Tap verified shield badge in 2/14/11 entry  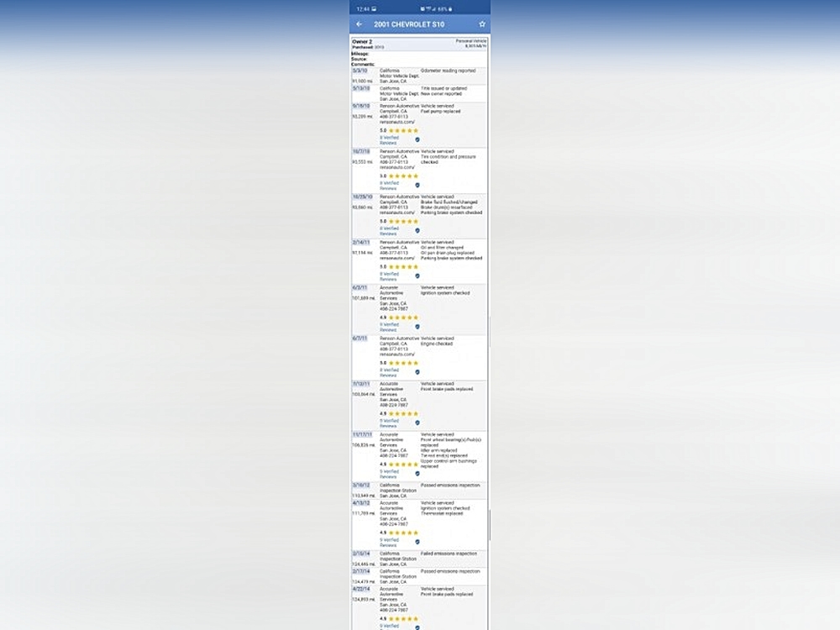coord(417,276)
